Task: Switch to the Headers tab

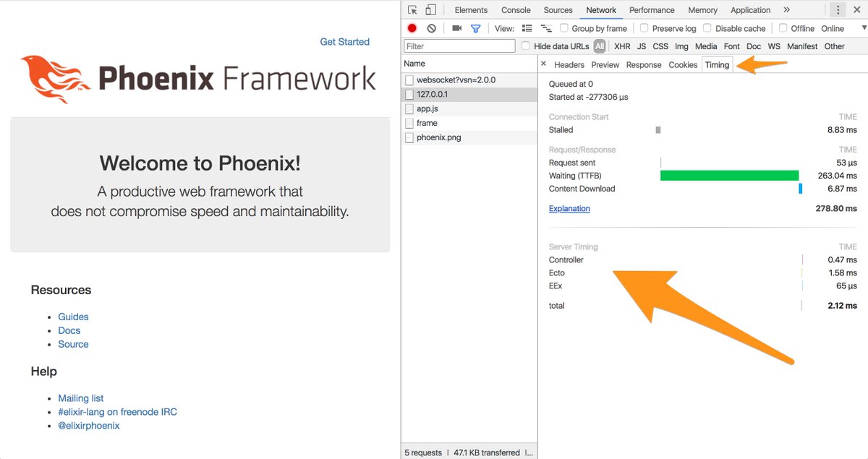Action: click(569, 65)
